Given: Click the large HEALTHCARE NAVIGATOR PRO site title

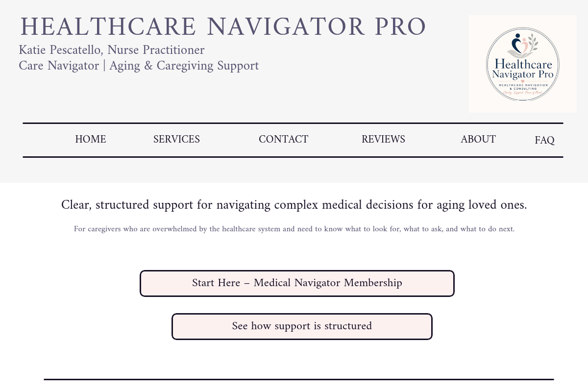Looking at the screenshot, I should point(223,27).
